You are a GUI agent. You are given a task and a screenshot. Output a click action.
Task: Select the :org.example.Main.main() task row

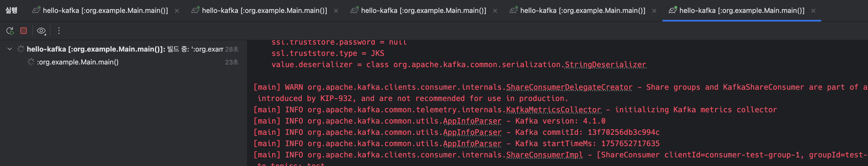[123, 62]
